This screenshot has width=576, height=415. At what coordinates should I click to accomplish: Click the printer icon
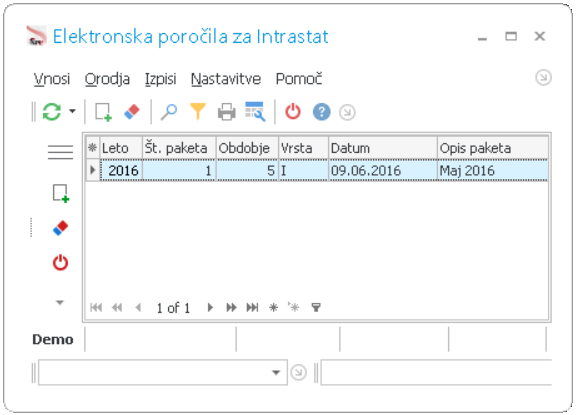coord(227,112)
